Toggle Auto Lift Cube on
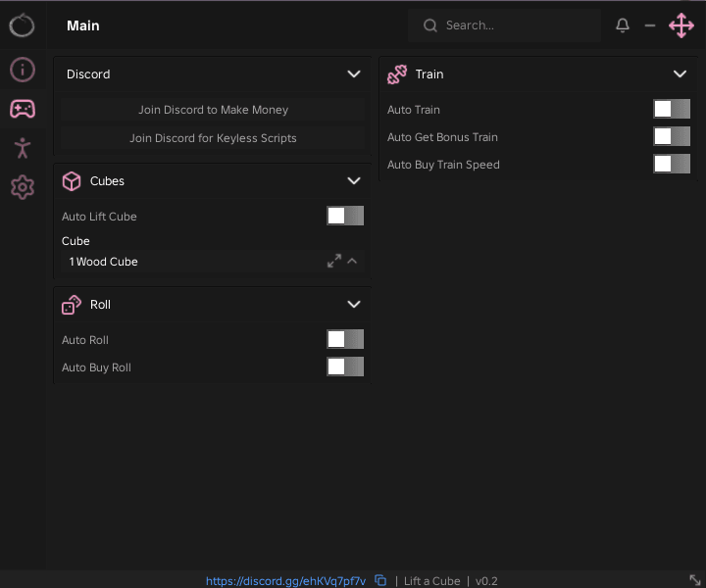 tap(345, 216)
